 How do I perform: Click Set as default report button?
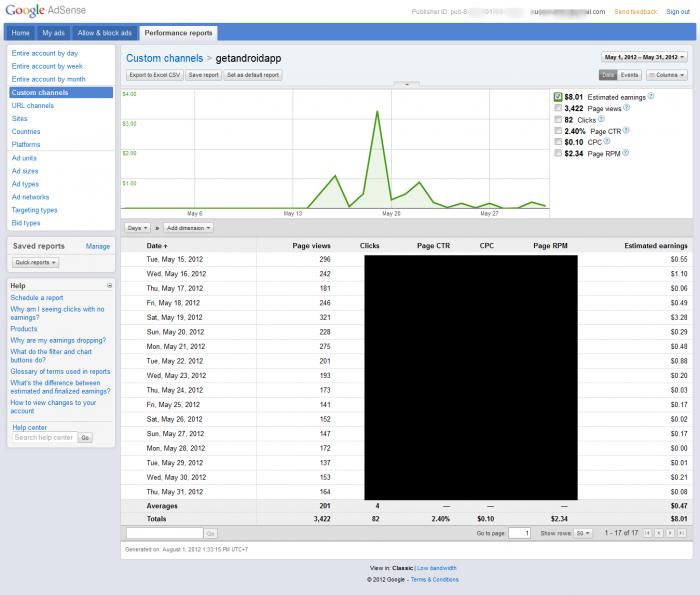click(253, 75)
